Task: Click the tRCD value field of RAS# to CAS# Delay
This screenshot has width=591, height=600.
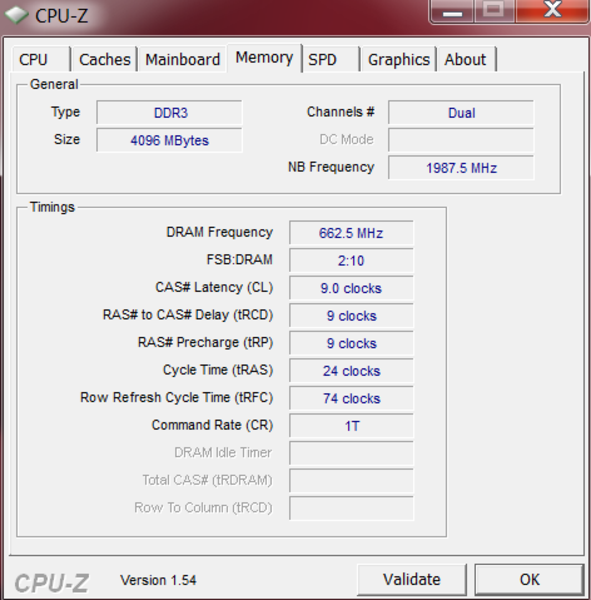Action: point(351,315)
